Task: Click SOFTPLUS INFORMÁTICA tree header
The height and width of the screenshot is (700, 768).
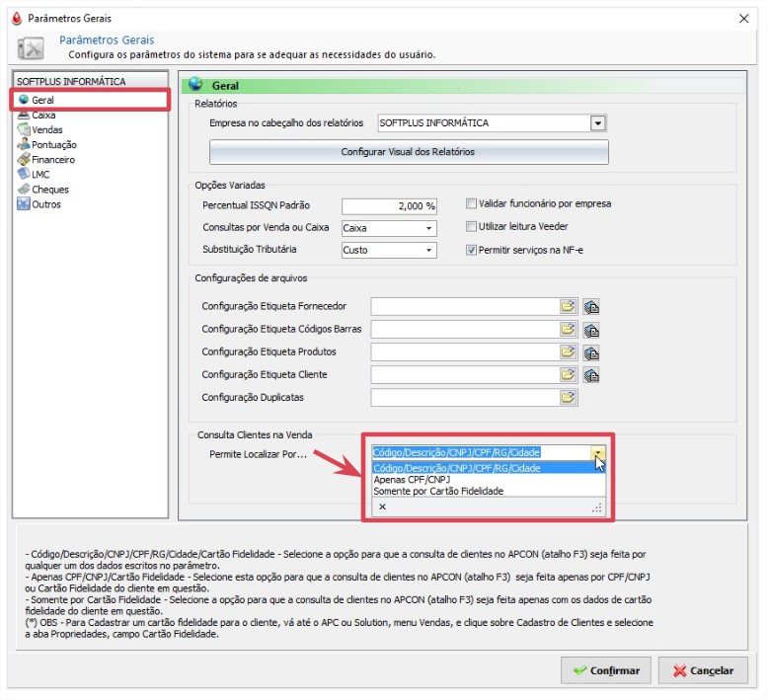Action: (x=91, y=81)
